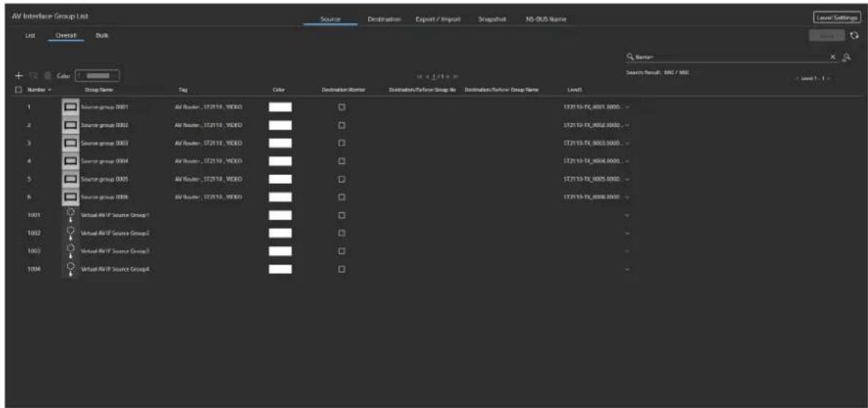The width and height of the screenshot is (868, 408).
Task: Check Destination Monitor for Source group 0004
Action: click(342, 161)
